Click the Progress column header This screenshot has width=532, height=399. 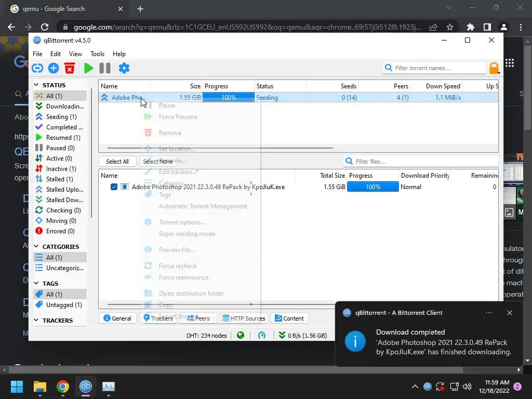tap(229, 86)
